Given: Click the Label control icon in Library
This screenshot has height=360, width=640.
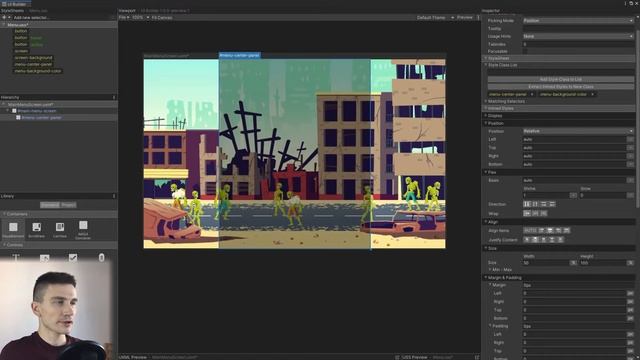Looking at the screenshot, I should 16,258.
